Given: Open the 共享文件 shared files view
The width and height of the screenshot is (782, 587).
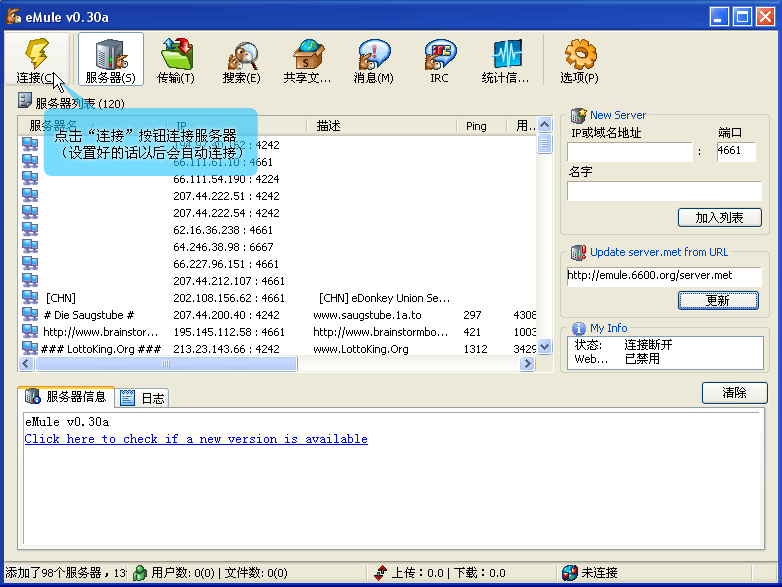Looking at the screenshot, I should [307, 59].
